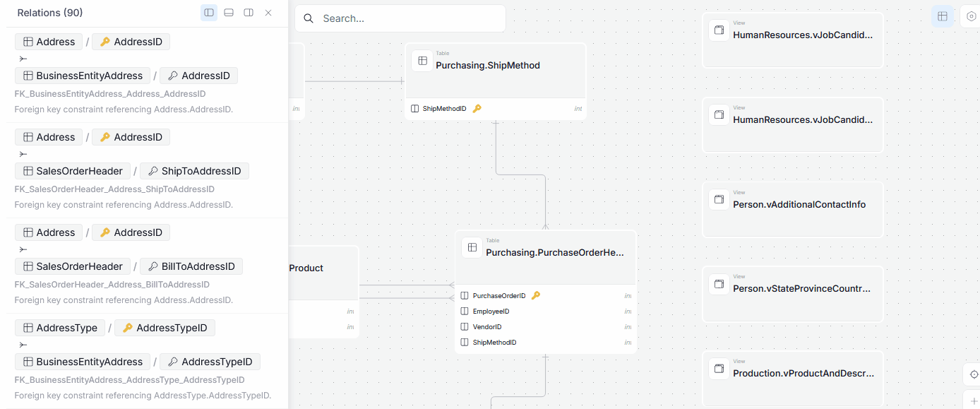This screenshot has height=409, width=980.
Task: Click the PurchaseOrderID primary key icon
Action: tap(536, 296)
